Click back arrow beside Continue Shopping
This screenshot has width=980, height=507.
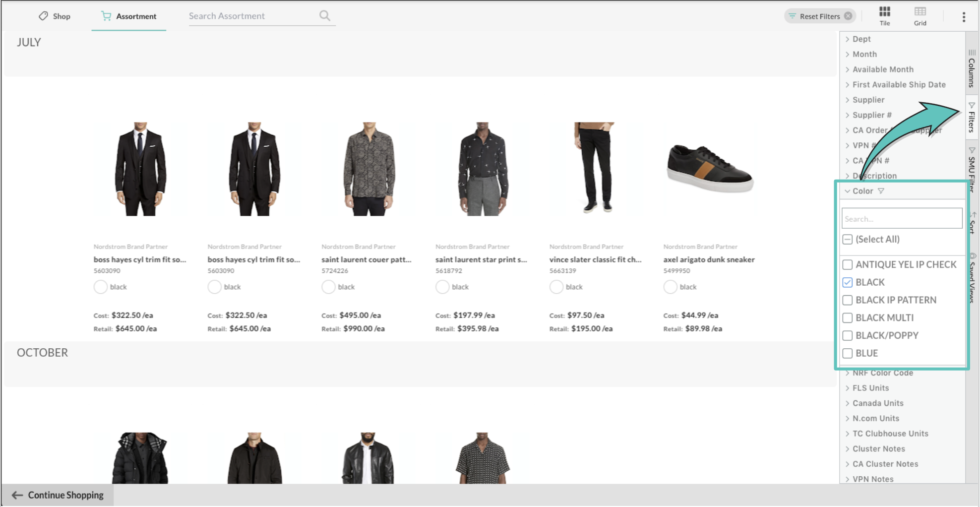click(x=17, y=495)
